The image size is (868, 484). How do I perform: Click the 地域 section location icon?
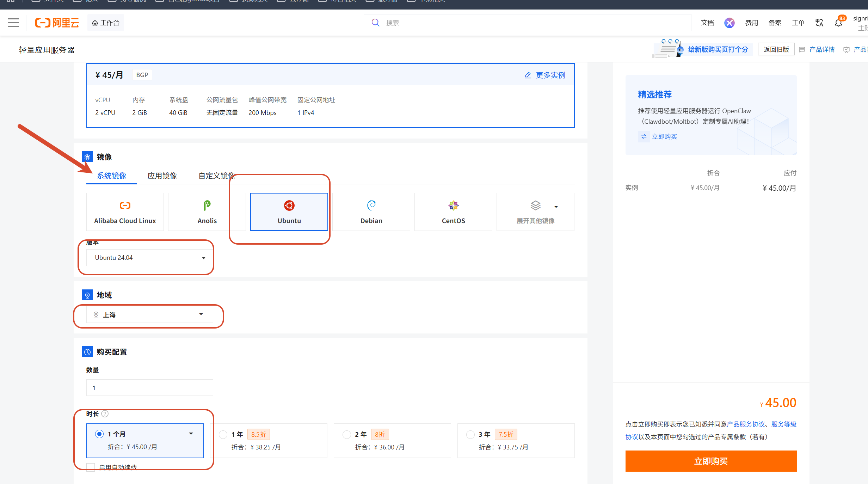[87, 295]
